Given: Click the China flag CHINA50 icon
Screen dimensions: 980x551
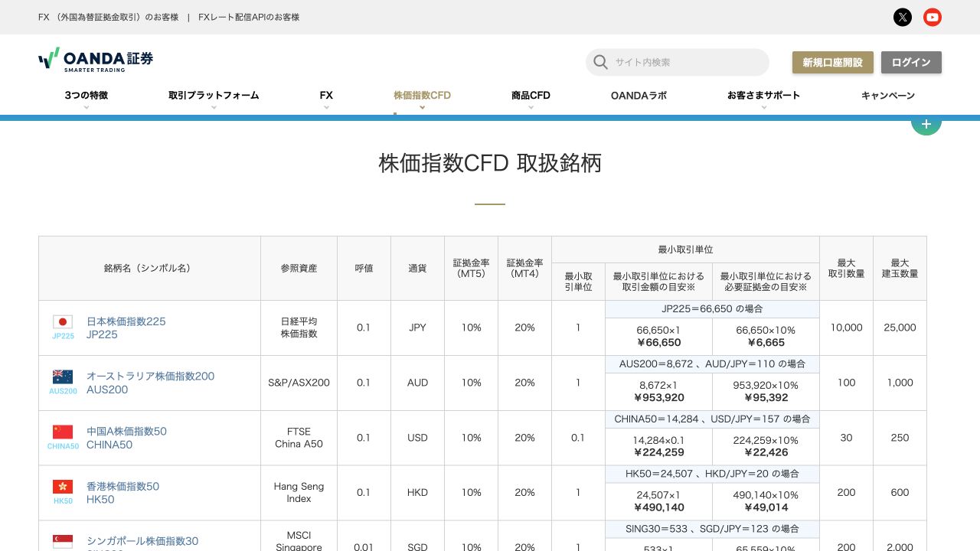Looking at the screenshot, I should point(63,437).
